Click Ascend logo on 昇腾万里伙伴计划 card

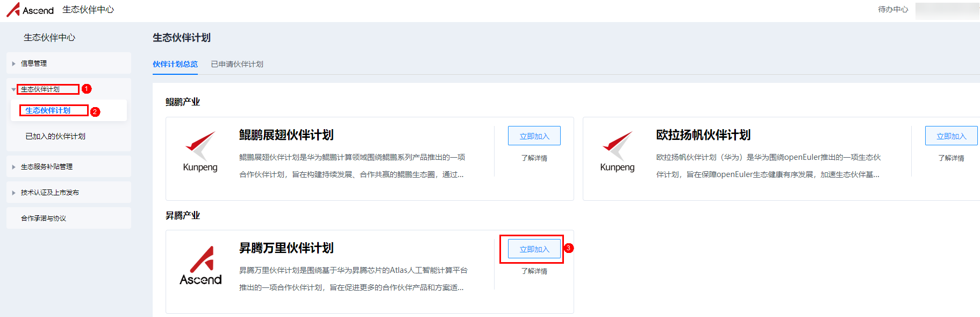[201, 265]
